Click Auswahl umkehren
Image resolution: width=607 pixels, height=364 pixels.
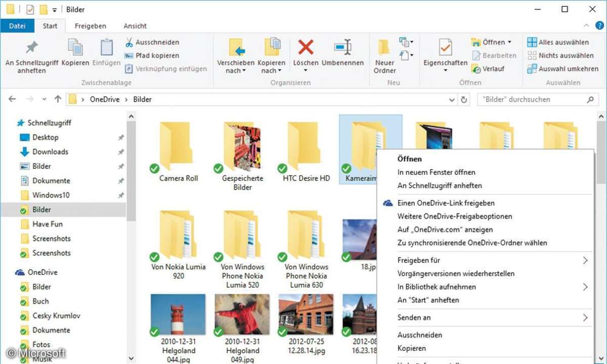(562, 69)
